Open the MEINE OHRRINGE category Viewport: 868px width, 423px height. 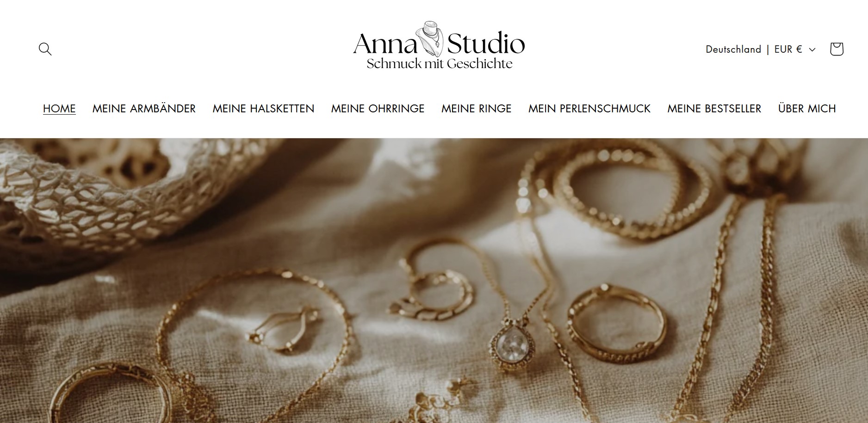pos(378,108)
